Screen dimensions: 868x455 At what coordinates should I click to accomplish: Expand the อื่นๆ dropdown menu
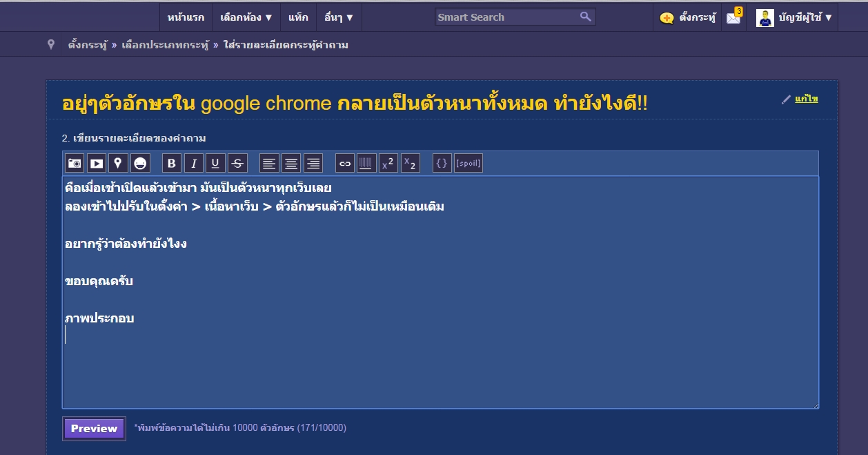point(339,17)
